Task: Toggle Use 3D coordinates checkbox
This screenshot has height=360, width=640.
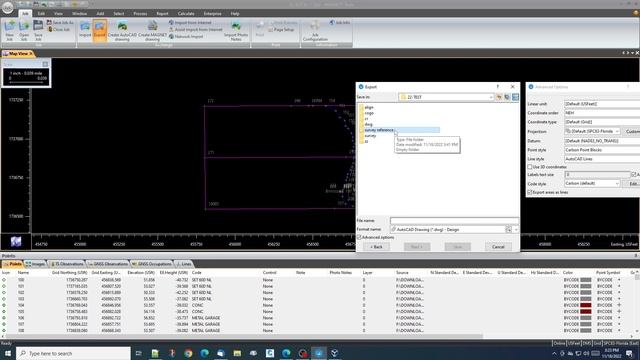Action: click(530, 167)
